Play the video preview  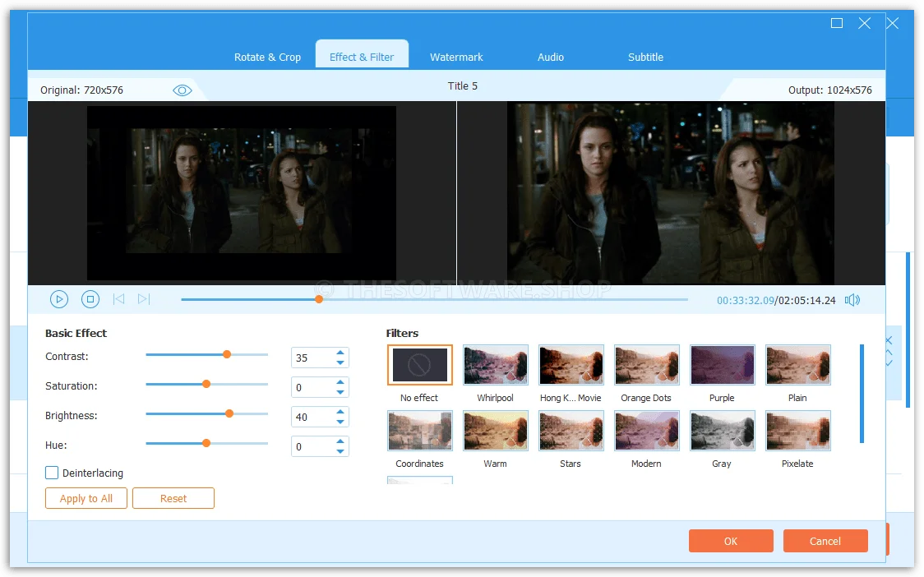[x=59, y=299]
